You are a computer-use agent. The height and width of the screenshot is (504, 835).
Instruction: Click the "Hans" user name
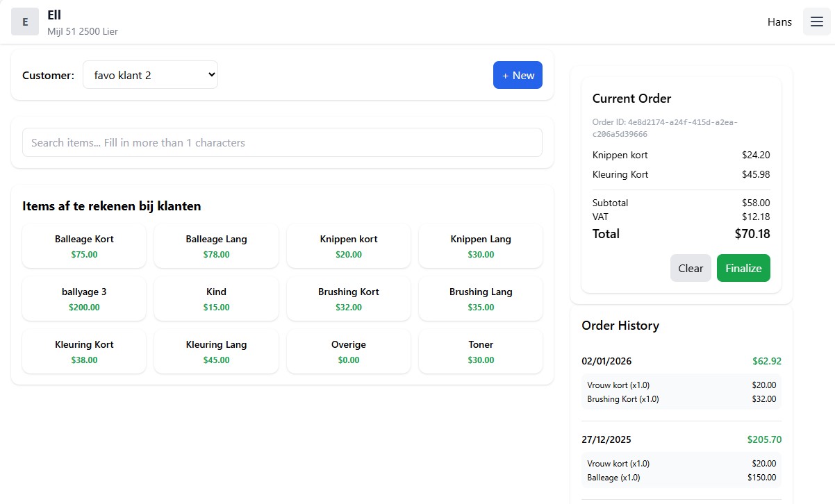pyautogui.click(x=779, y=22)
